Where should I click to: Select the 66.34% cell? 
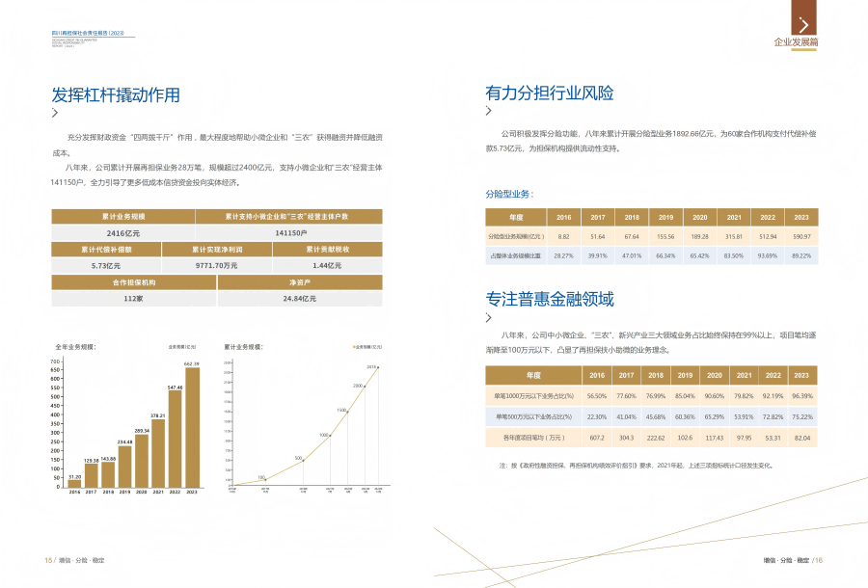(665, 255)
